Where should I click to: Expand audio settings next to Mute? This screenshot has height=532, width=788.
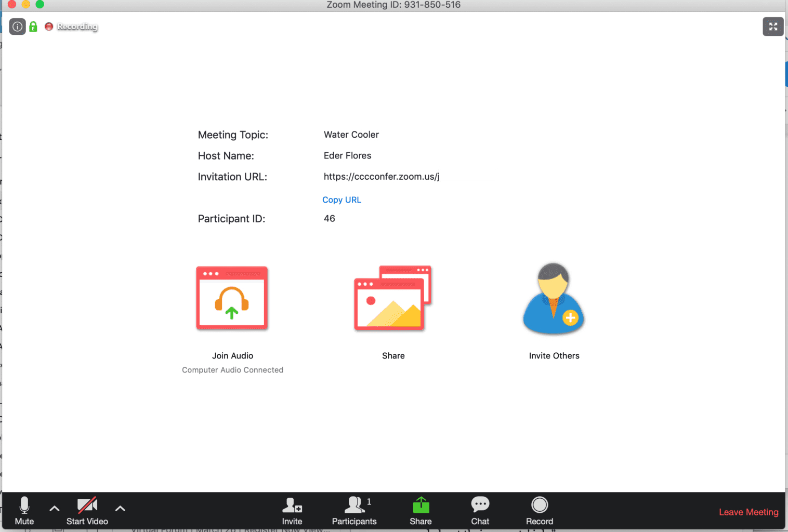[x=54, y=509]
